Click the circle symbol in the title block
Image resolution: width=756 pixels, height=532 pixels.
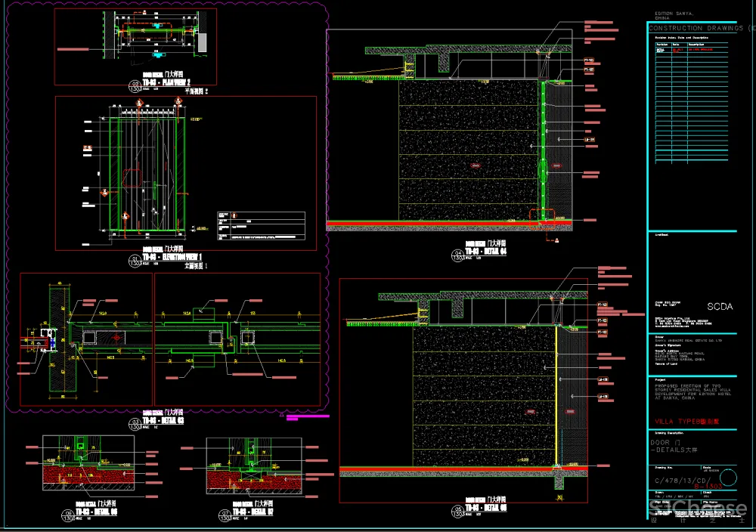[x=728, y=478]
